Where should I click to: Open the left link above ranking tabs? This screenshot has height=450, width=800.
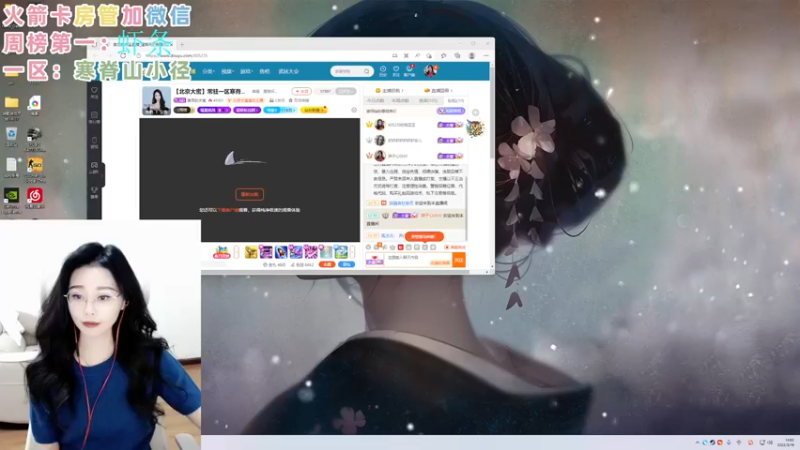click(x=389, y=90)
